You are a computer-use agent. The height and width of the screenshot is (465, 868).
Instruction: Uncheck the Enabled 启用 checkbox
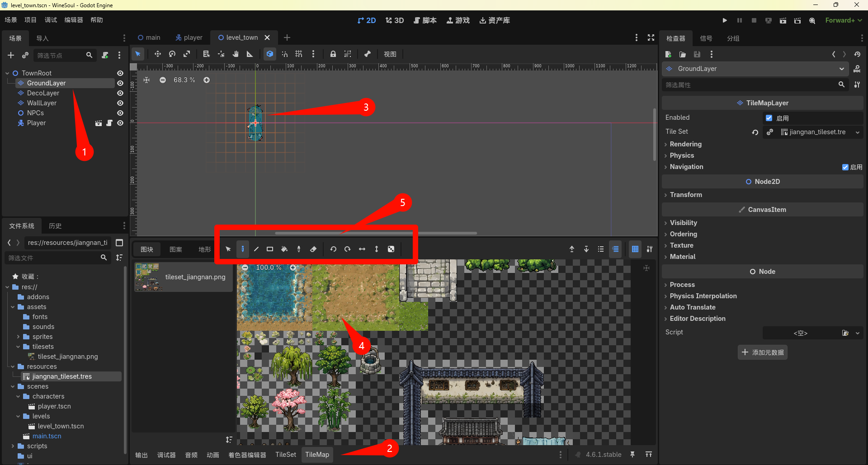pyautogui.click(x=769, y=118)
